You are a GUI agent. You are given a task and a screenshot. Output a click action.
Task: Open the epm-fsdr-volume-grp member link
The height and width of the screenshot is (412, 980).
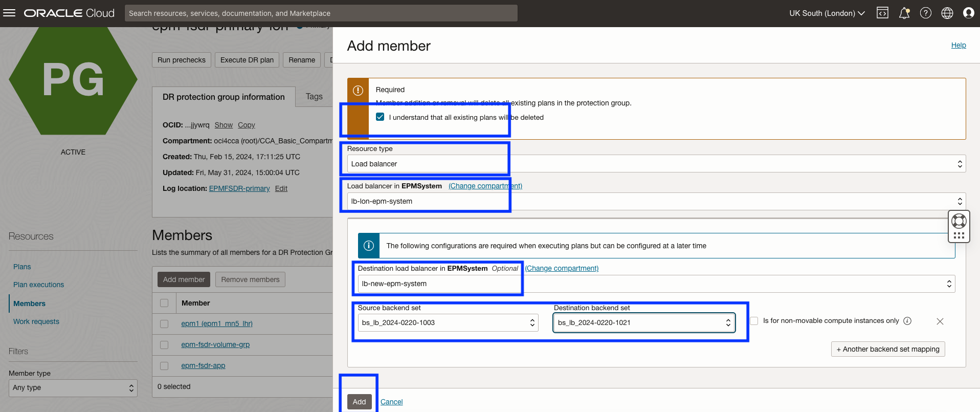215,344
